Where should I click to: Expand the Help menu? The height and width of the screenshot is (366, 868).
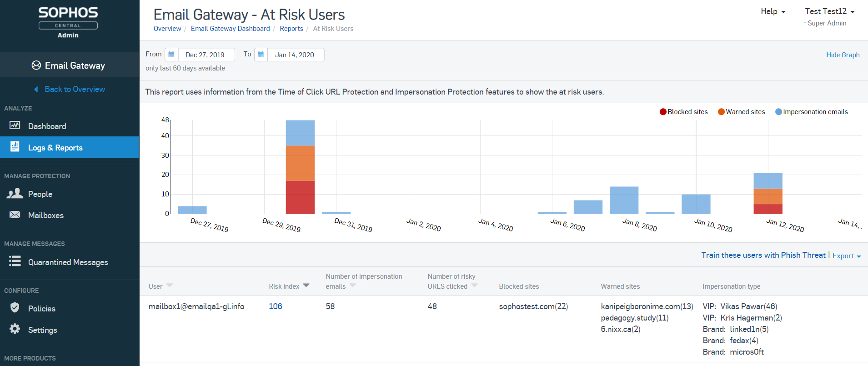pyautogui.click(x=773, y=12)
